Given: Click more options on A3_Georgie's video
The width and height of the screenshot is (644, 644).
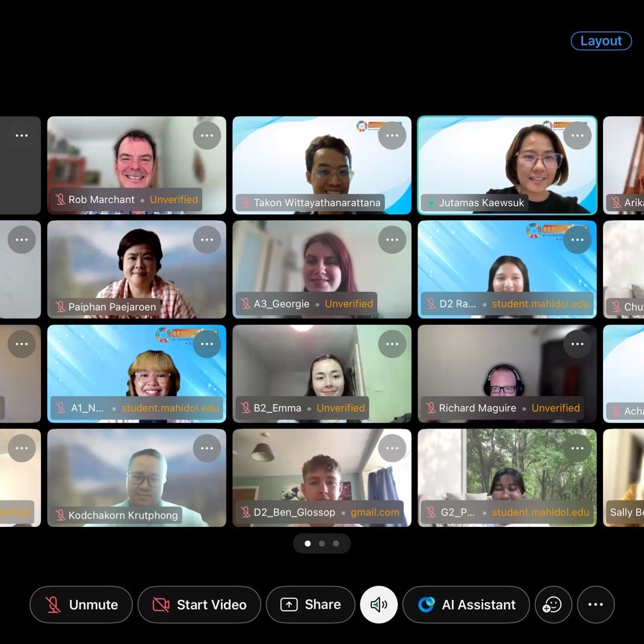Looking at the screenshot, I should point(392,240).
